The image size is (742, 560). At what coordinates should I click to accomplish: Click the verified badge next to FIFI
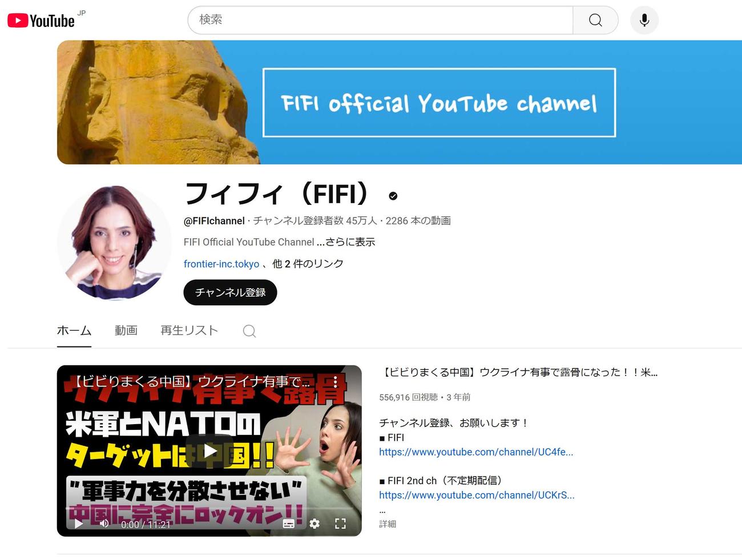393,196
